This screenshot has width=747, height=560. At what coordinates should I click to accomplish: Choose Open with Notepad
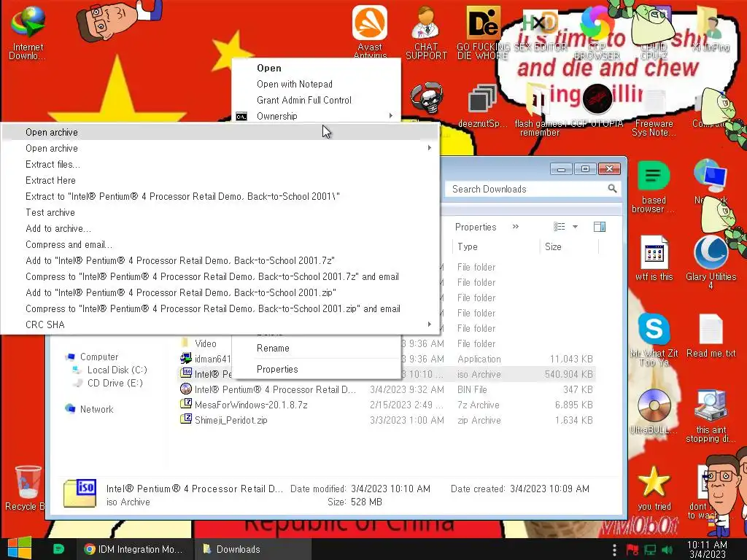coord(317,85)
